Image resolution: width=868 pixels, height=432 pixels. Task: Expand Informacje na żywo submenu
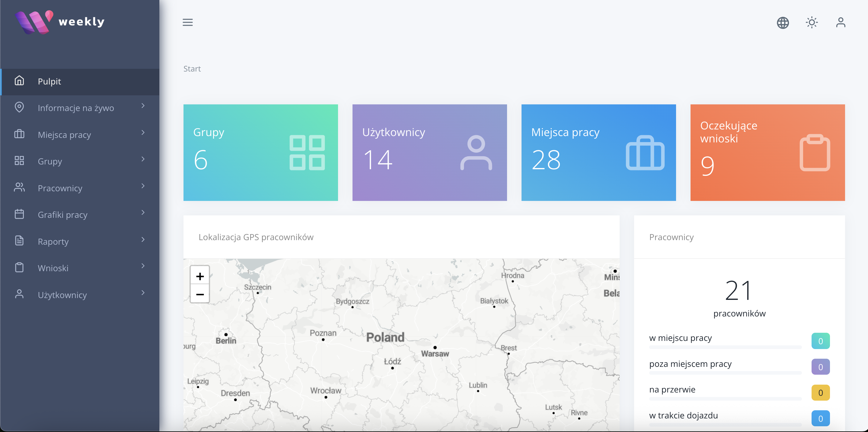(143, 106)
